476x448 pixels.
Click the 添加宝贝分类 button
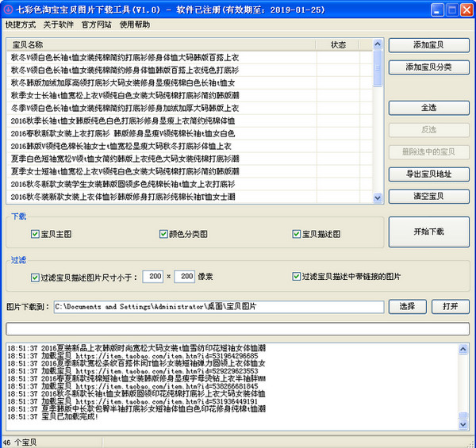(428, 67)
